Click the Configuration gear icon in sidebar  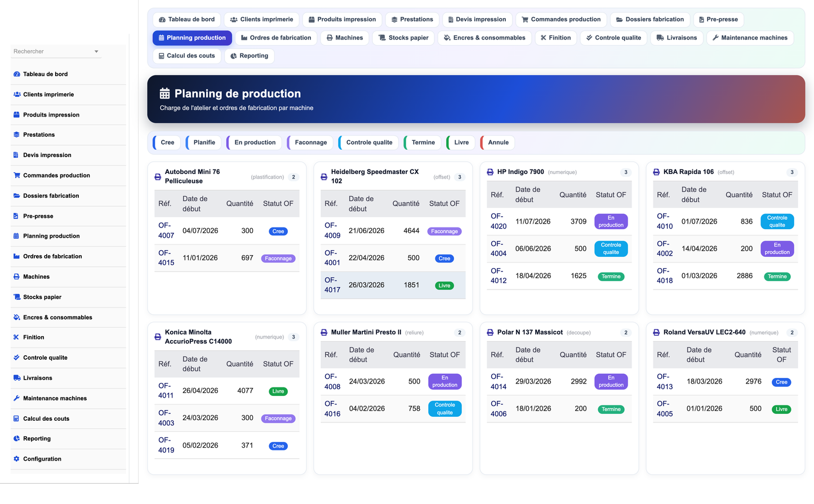(x=17, y=459)
